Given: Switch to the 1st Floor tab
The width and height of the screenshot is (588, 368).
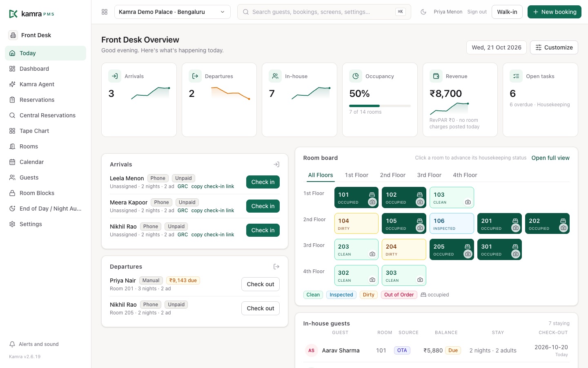Looking at the screenshot, I should (356, 175).
